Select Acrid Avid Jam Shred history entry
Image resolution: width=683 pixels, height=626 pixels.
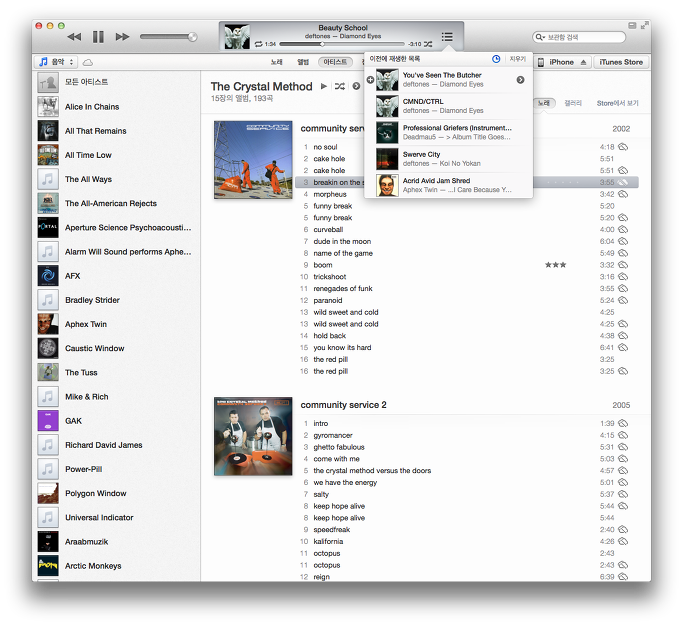[449, 185]
